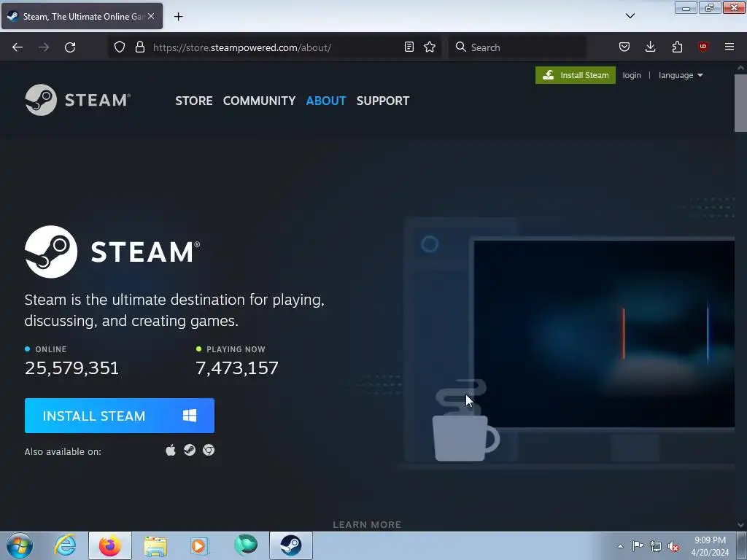The width and height of the screenshot is (747, 560).
Task: Click the padlock site security icon
Action: click(139, 47)
